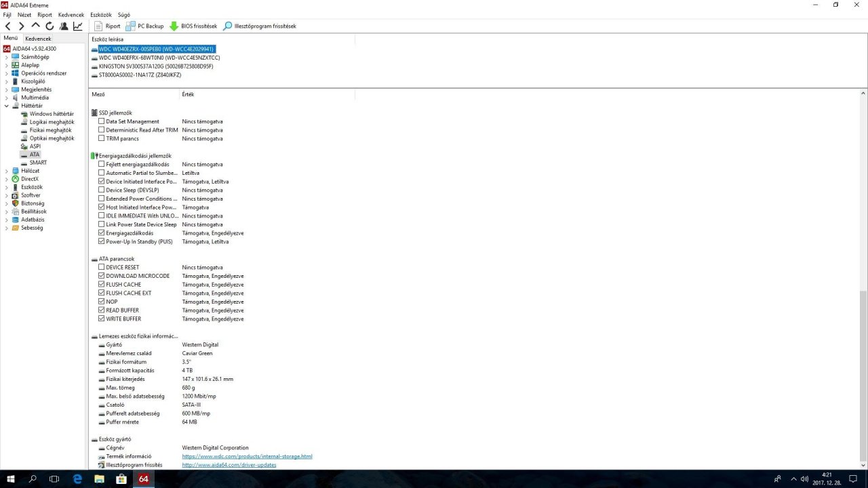Toggle WRITE BUFFER checkbox
868x488 pixels.
(102, 319)
